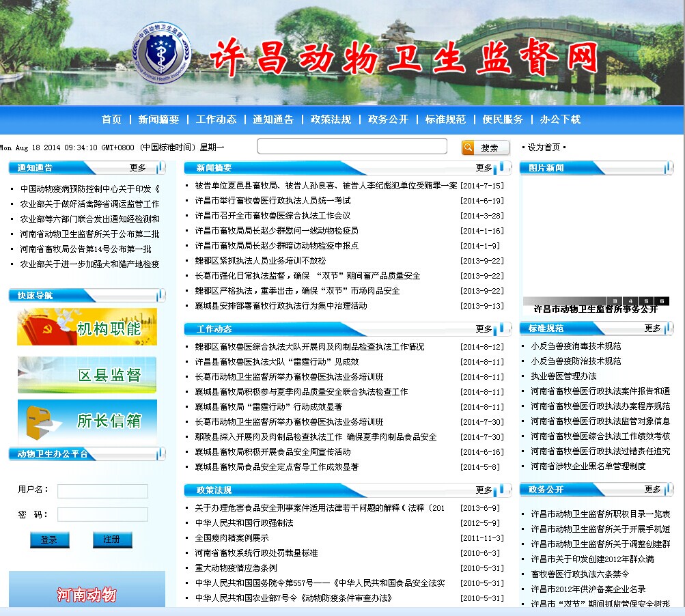Image resolution: width=685 pixels, height=616 pixels.
Task: Open the 所长信箱 banner
Action: click(87, 421)
